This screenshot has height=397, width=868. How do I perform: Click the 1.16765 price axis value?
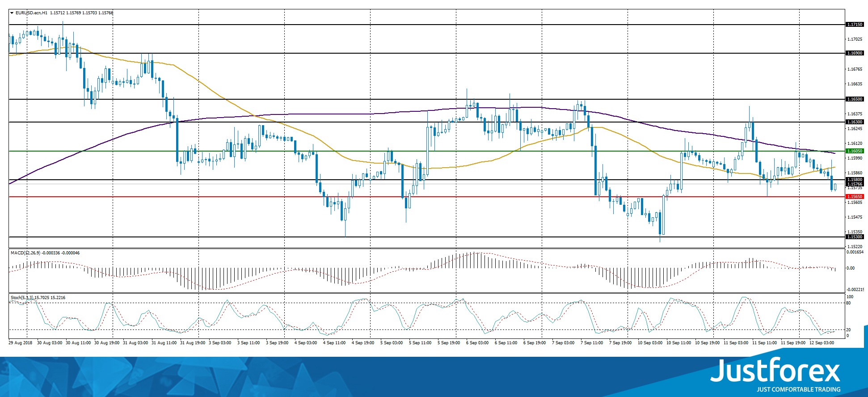pos(855,69)
